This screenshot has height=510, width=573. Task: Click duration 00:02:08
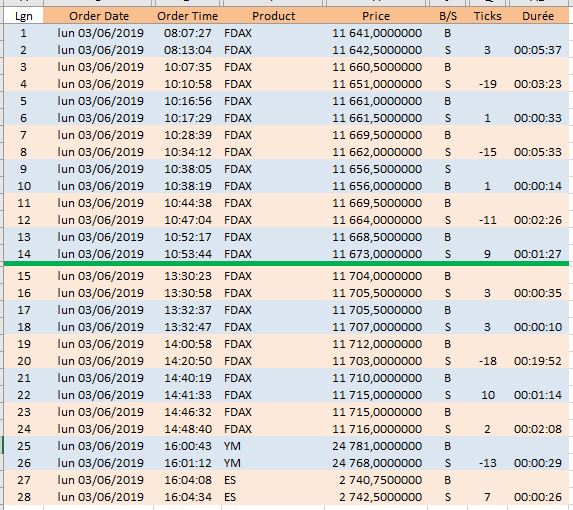click(x=538, y=429)
